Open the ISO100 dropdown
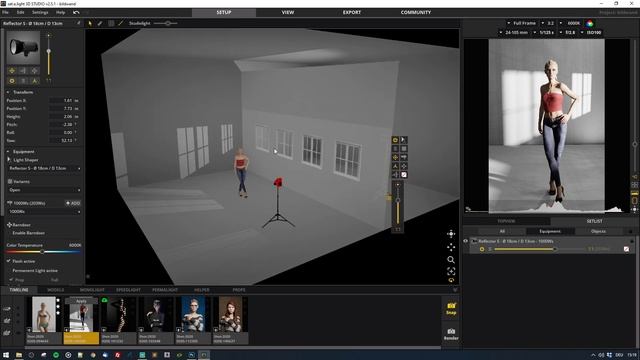 tap(591, 32)
